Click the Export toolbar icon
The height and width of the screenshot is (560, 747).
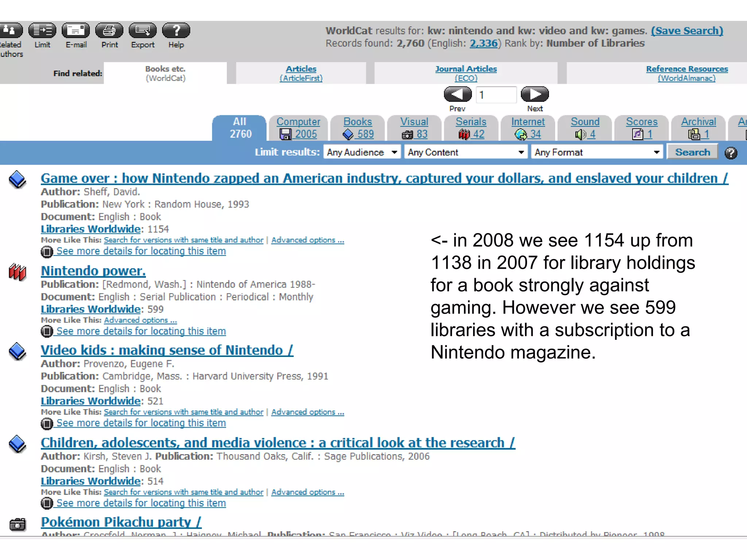(x=143, y=31)
